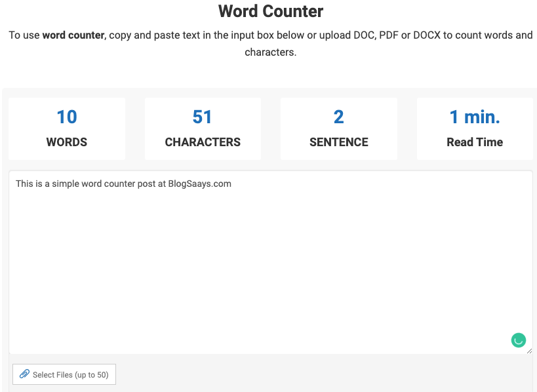This screenshot has width=537, height=392.
Task: Click the green Grammarly icon in text box
Action: pos(518,340)
